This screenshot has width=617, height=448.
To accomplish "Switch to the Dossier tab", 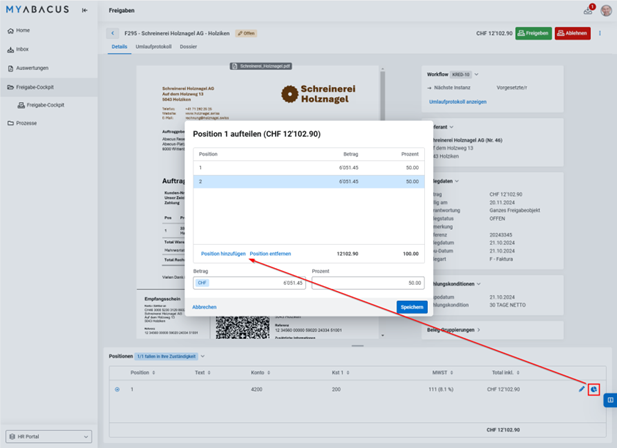I will pos(188,47).
